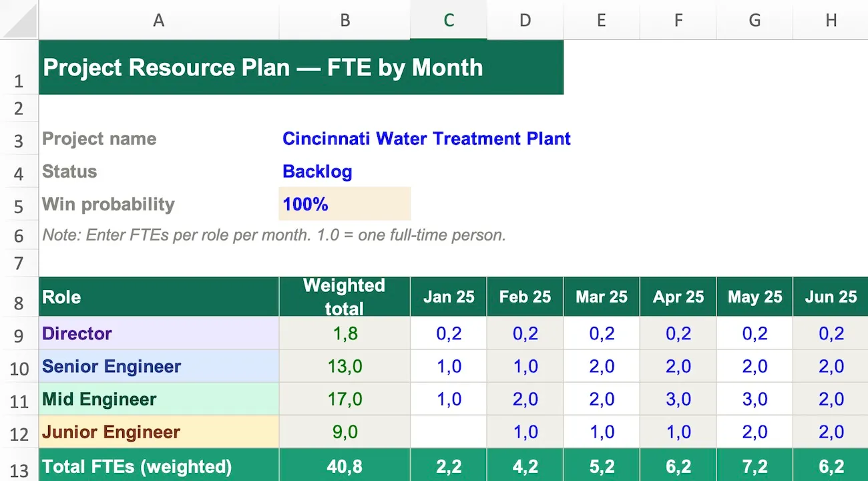Select Mid Engineer's Apr 25 value
The image size is (868, 481).
pyautogui.click(x=678, y=399)
